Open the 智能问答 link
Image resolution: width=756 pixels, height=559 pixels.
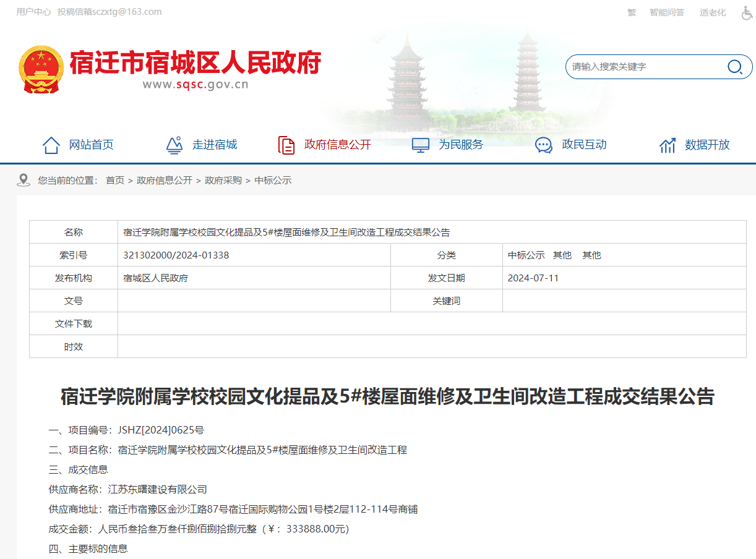coord(667,12)
